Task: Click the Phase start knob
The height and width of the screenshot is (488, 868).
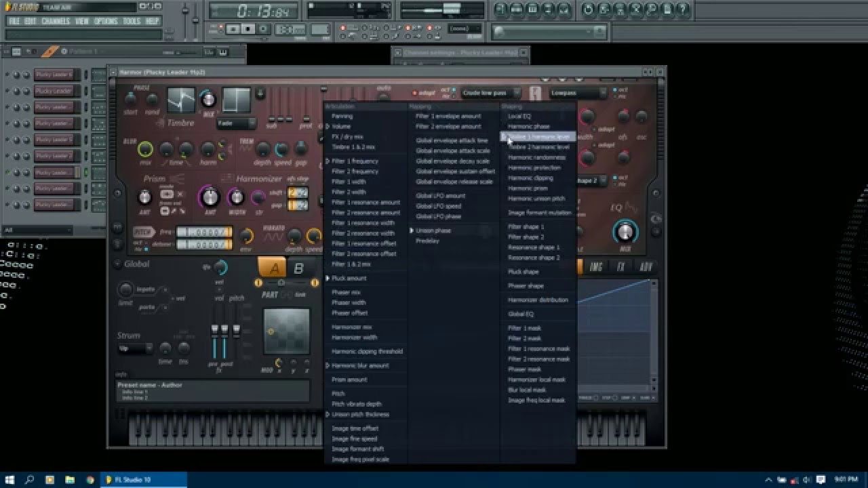Action: [130, 99]
